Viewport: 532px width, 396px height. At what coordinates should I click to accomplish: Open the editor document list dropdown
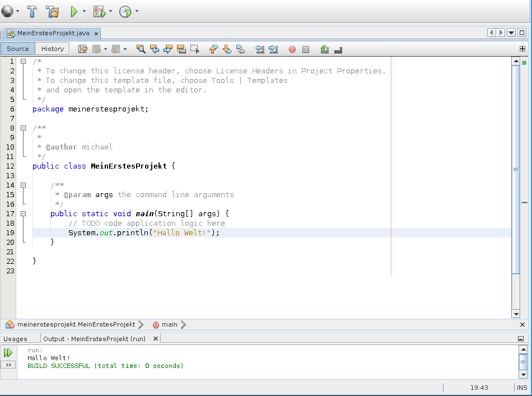click(511, 32)
